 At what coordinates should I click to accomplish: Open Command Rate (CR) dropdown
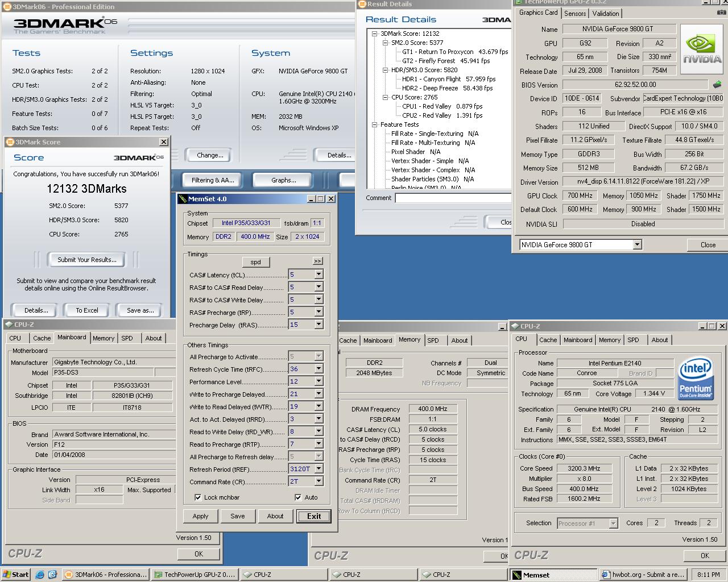pyautogui.click(x=318, y=481)
